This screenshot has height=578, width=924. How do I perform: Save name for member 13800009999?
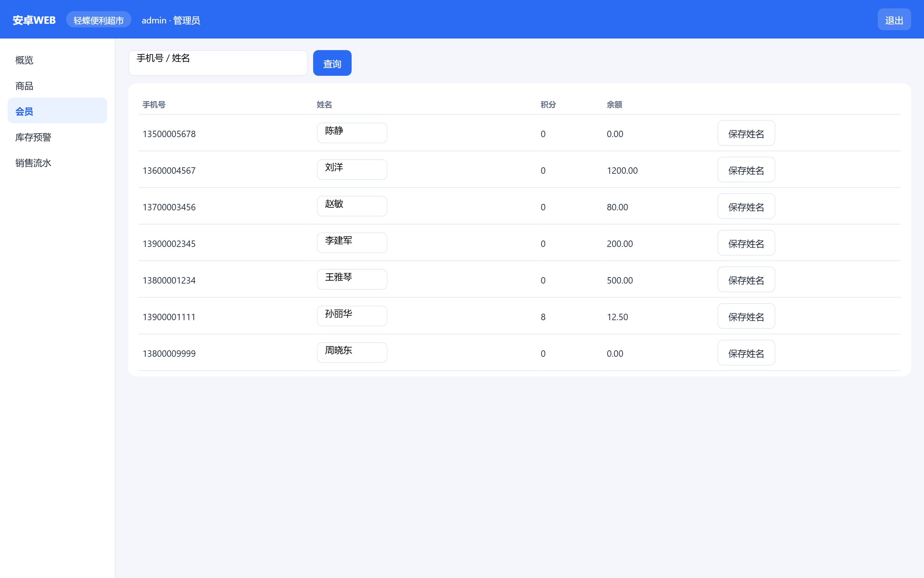(746, 353)
